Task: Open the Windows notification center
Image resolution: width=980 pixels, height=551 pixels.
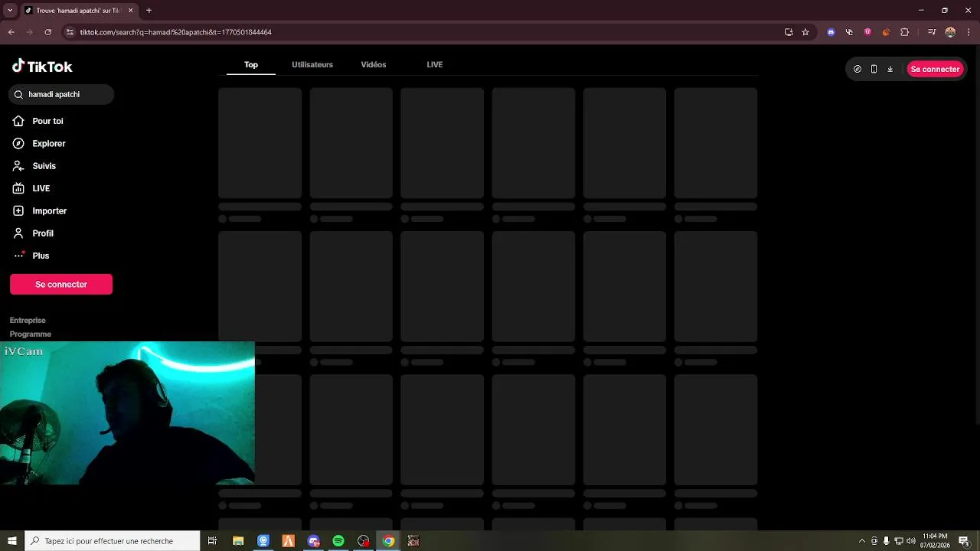Action: 965,541
